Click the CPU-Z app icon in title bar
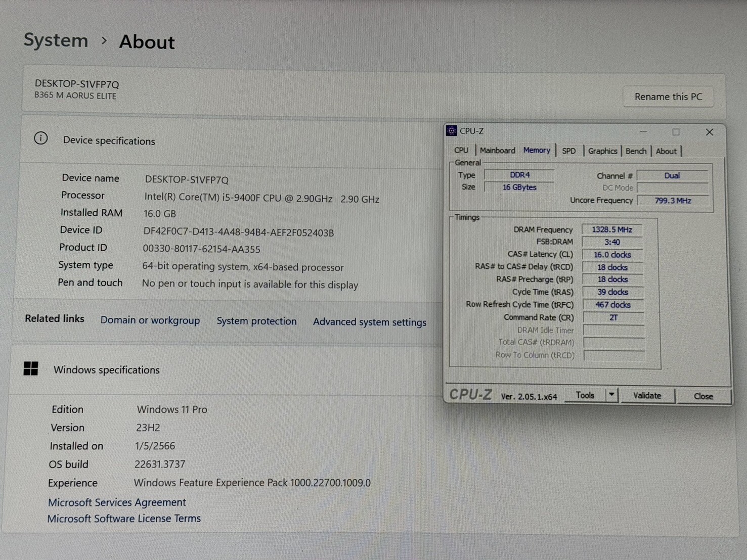 point(451,131)
